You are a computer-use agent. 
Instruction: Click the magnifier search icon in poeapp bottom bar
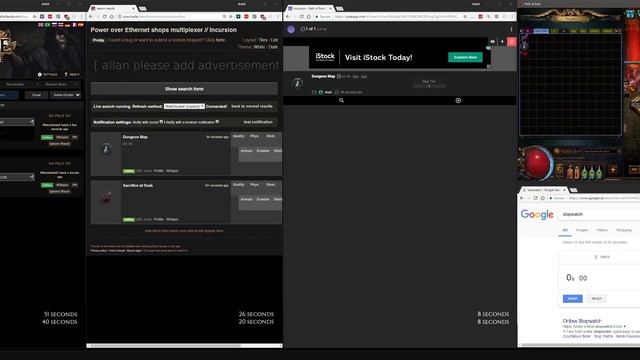pos(342,100)
